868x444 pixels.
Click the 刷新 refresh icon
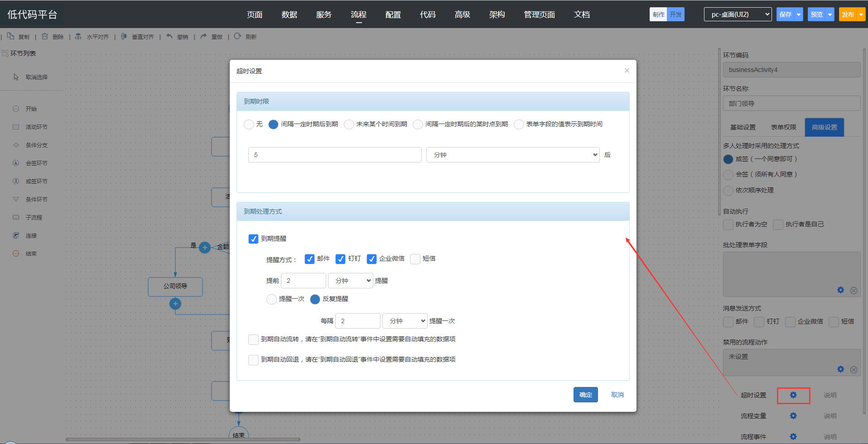237,36
